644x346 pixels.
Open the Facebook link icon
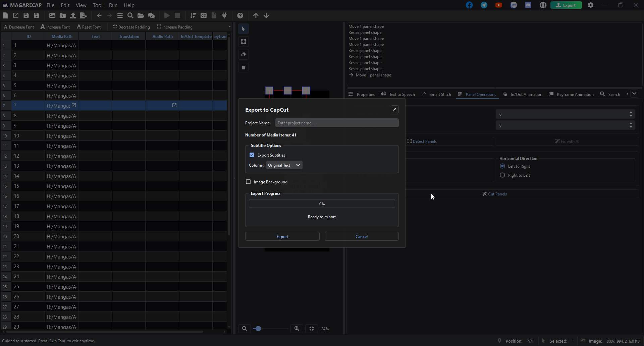tap(469, 5)
